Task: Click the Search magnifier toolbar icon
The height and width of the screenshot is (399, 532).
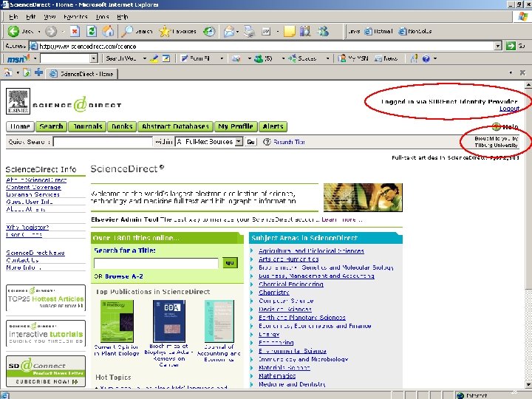Action: [127, 31]
